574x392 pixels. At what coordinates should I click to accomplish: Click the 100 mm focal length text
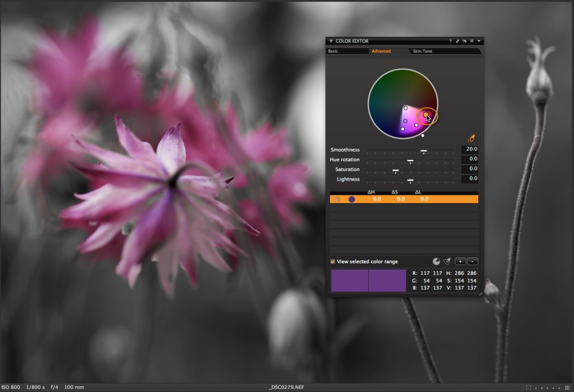click(74, 387)
